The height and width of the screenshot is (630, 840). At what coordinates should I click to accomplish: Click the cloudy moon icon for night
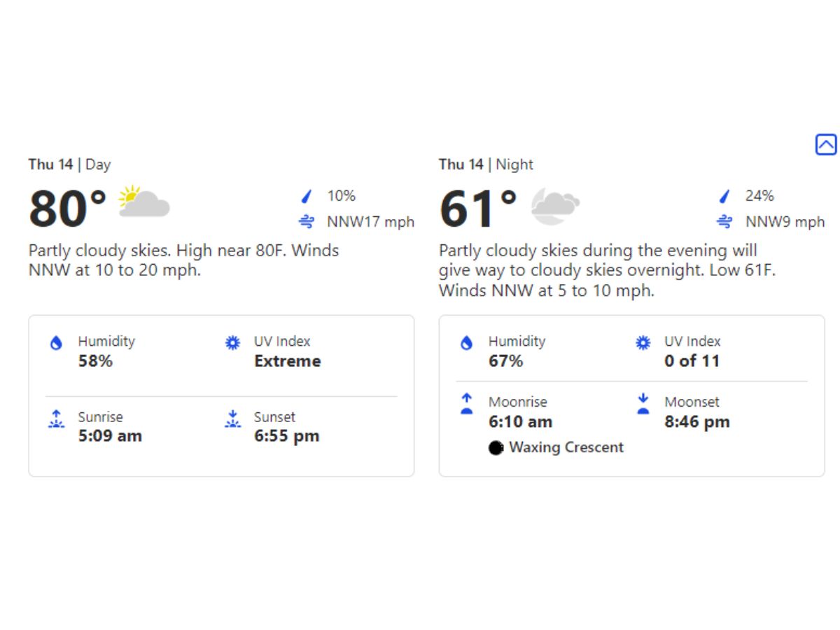555,206
